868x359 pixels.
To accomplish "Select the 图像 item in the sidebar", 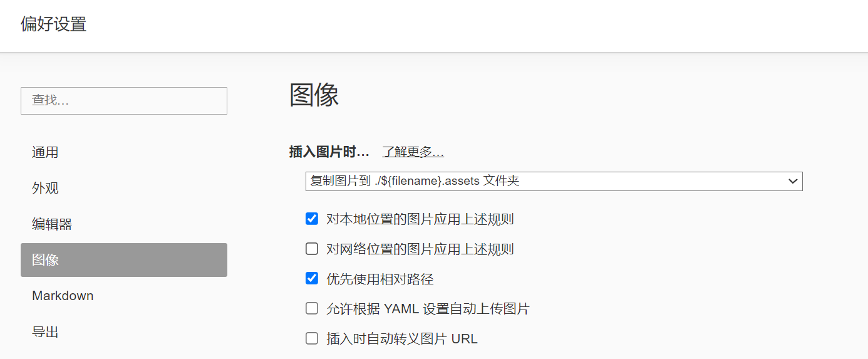I will click(x=123, y=260).
